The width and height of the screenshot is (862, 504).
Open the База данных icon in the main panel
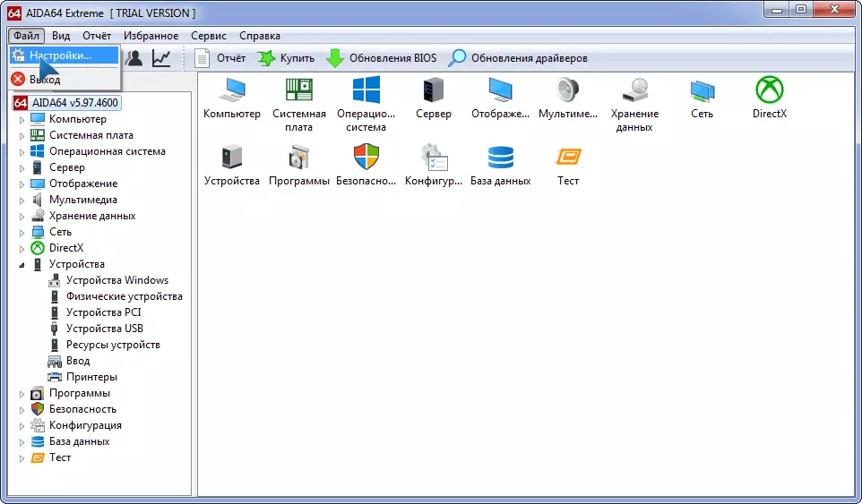pyautogui.click(x=500, y=165)
